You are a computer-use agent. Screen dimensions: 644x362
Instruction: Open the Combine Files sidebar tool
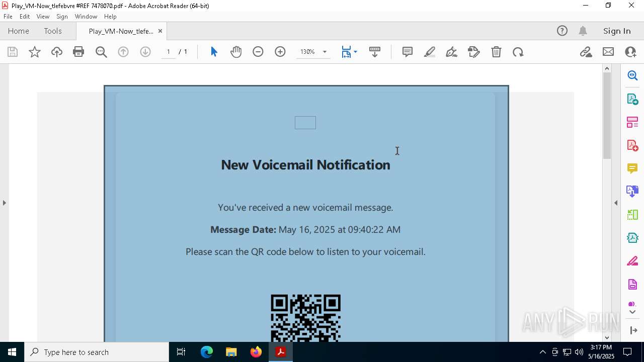click(x=632, y=192)
